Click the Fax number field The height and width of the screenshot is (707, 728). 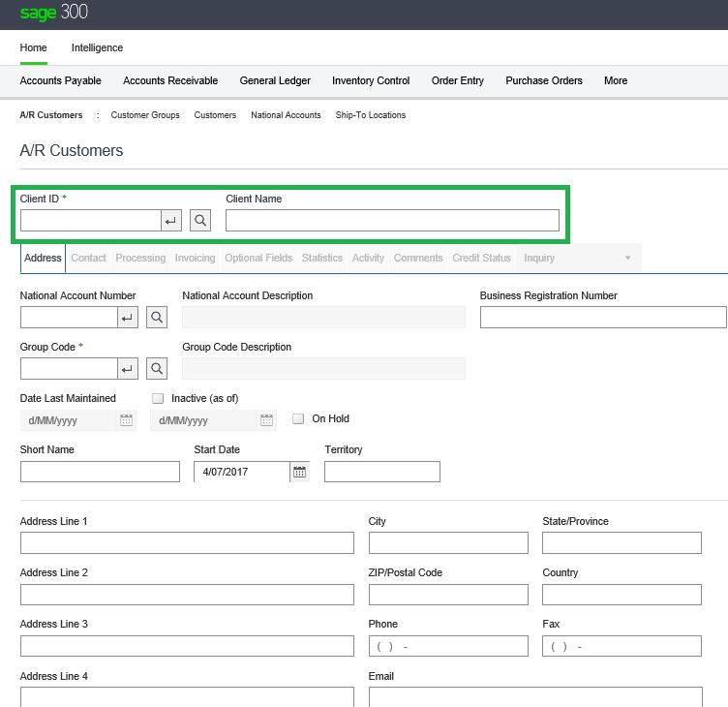[622, 646]
